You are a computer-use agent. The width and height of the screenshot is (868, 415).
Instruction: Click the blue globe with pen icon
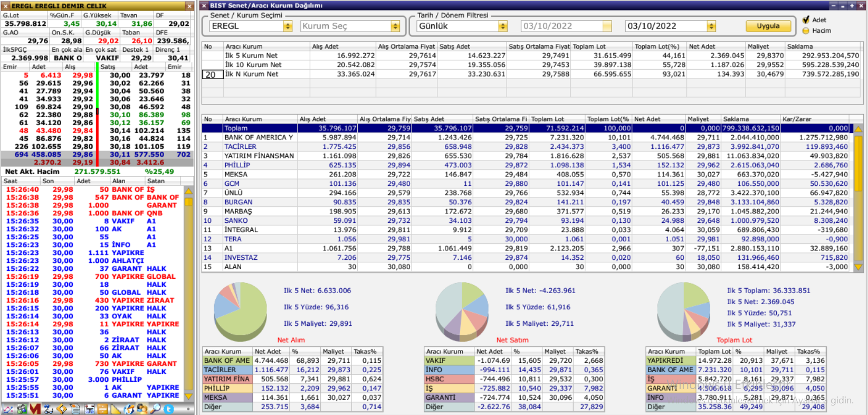coord(129,409)
